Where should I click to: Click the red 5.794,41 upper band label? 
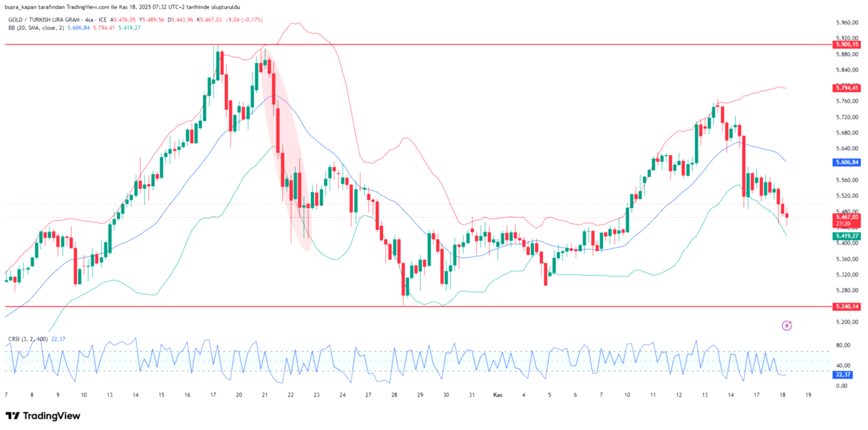coord(846,88)
